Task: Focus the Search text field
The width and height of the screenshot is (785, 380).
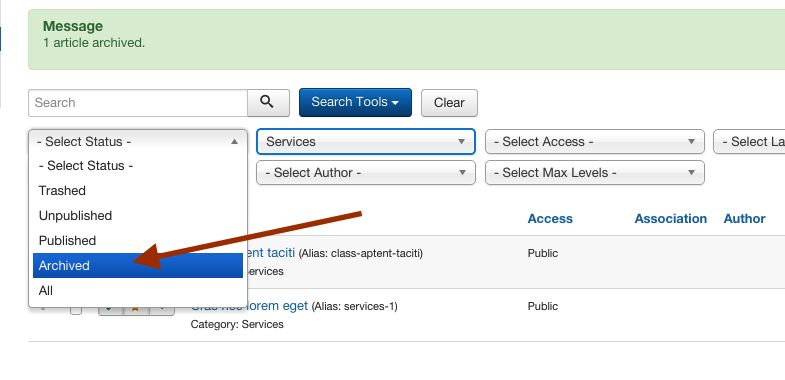Action: [x=138, y=103]
